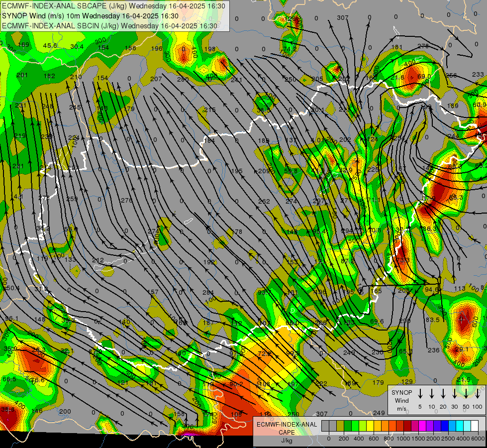Viewport: 487px width, 448px height.
Task: Click the 'ECMWF-INDEX-ANAL CAPE' legend label
Action: coord(287,428)
